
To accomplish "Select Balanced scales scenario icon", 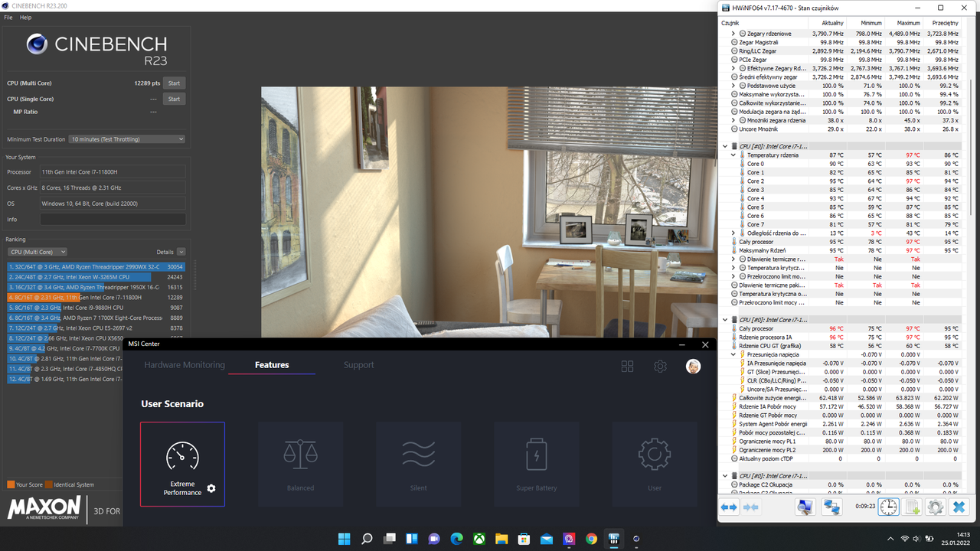I will click(300, 455).
